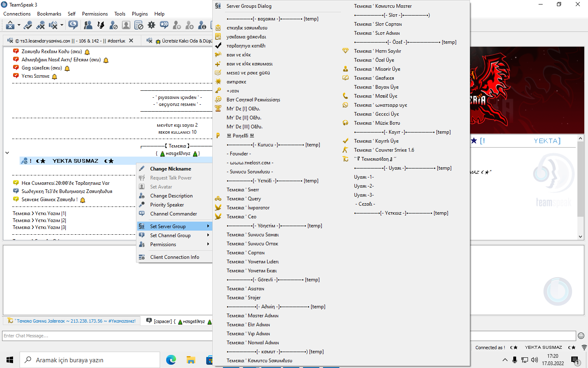The width and height of the screenshot is (588, 368).
Task: Open Plugins menu
Action: coord(140,14)
